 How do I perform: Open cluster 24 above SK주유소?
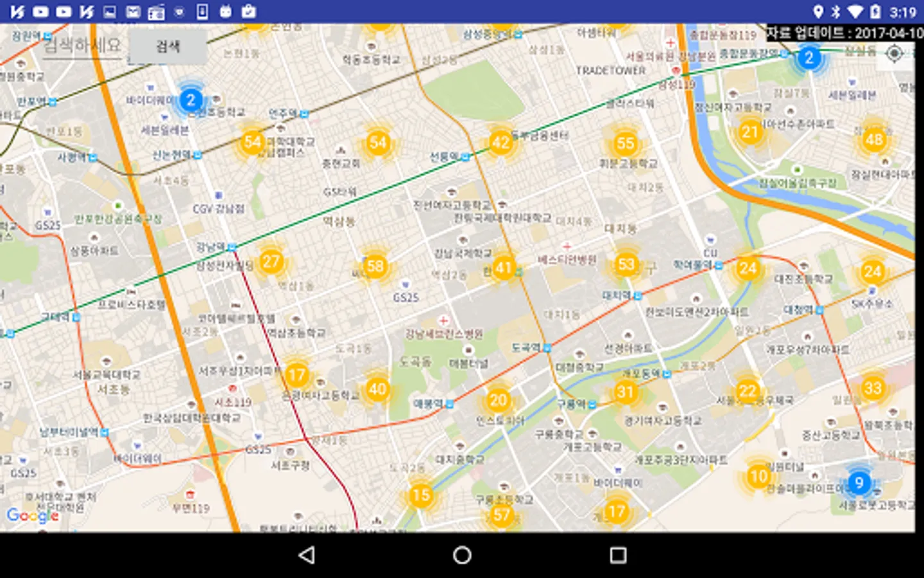click(x=872, y=271)
